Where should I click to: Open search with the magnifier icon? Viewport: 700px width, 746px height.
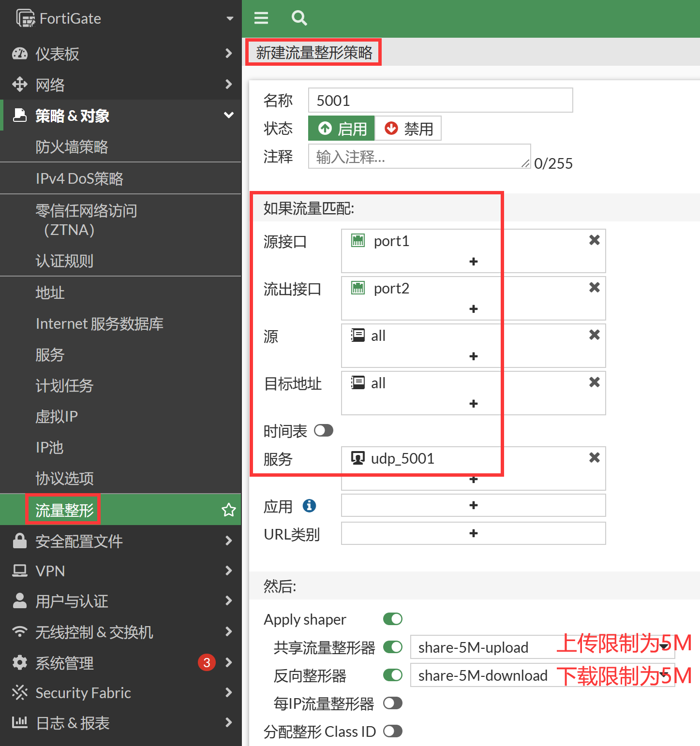299,18
